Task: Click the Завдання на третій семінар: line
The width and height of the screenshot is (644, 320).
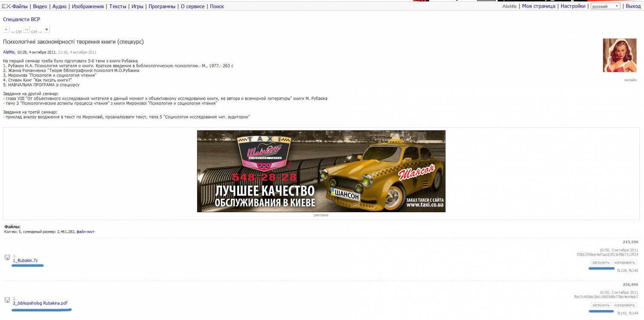Action: 30,112
